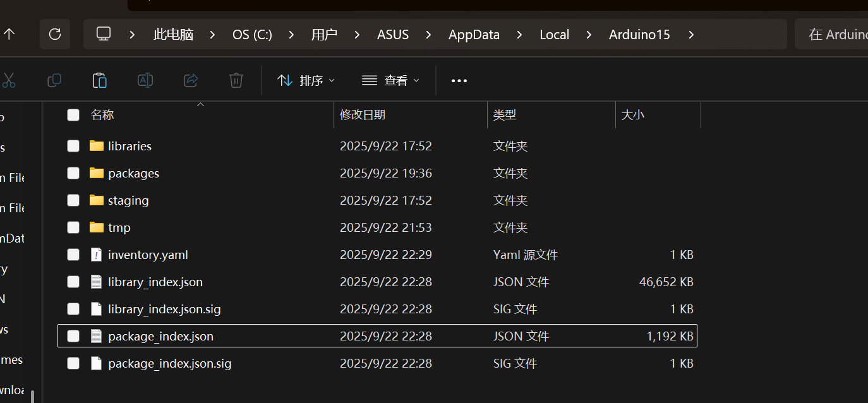Click the Refresh button in the address bar

pyautogui.click(x=55, y=34)
